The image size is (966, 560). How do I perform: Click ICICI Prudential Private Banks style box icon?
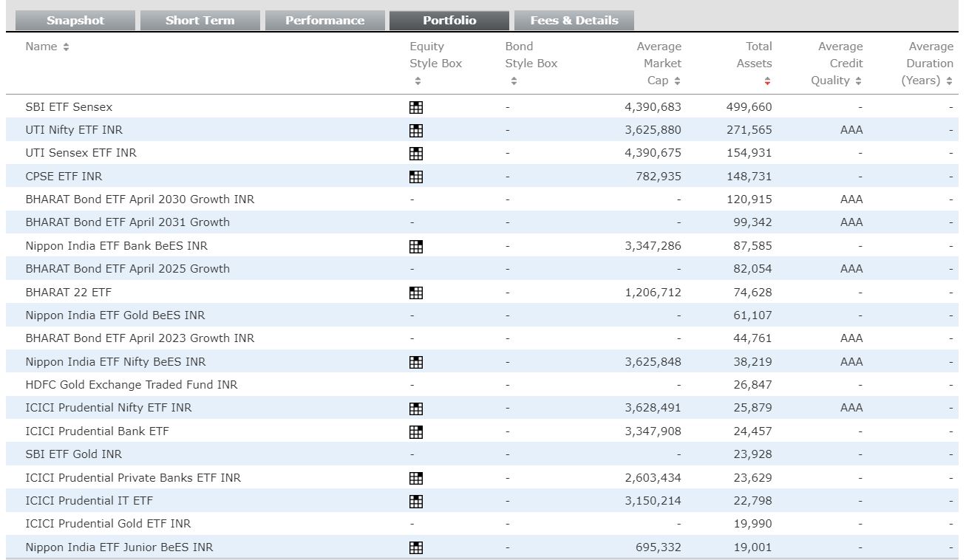point(416,478)
